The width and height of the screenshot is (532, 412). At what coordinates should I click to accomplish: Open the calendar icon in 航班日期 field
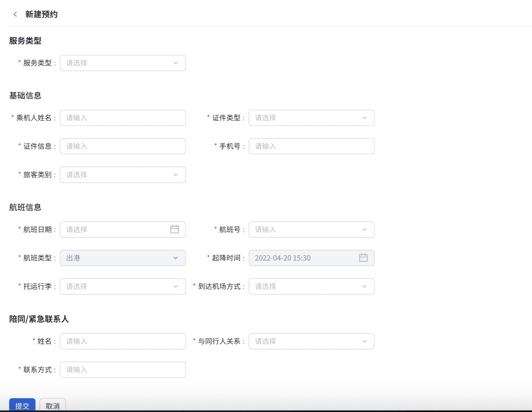pos(175,229)
